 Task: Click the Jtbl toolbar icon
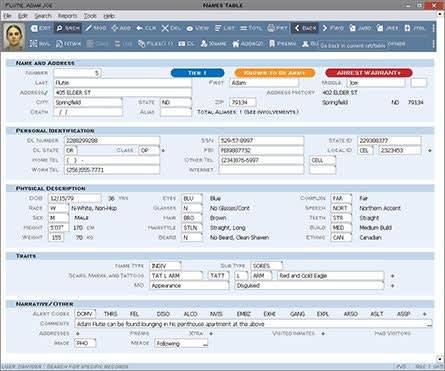pos(415,28)
